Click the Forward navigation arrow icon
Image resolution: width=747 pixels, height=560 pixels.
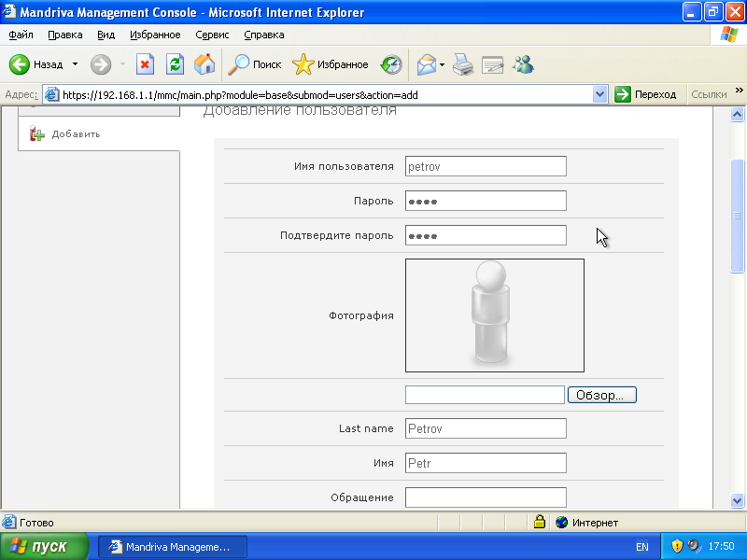(x=101, y=64)
